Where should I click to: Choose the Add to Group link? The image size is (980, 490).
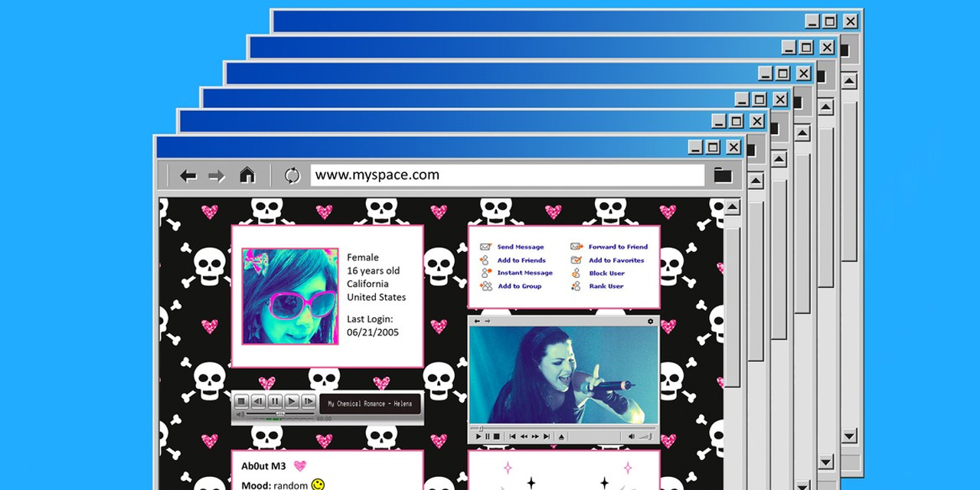[x=519, y=286]
